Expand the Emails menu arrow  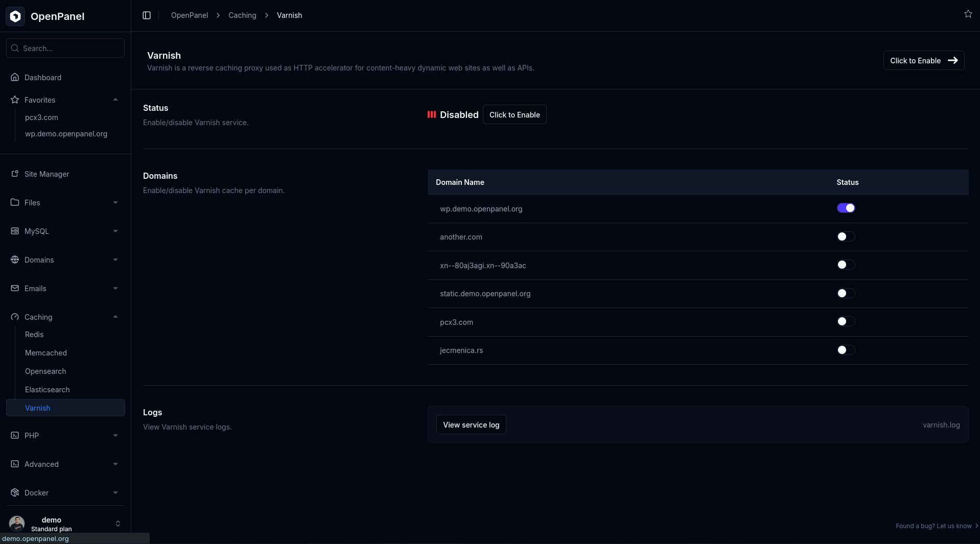tap(115, 288)
